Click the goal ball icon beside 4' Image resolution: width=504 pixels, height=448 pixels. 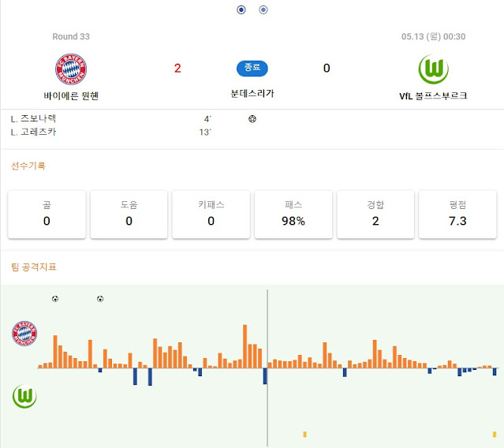(252, 119)
